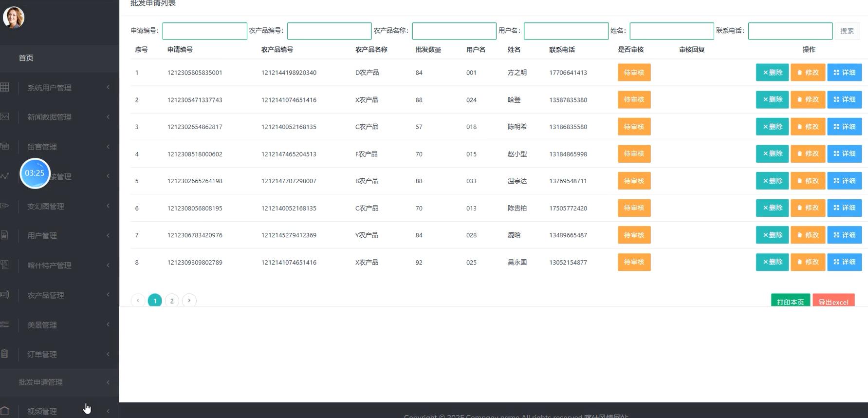Click the chart icon beside 用户管理
868x418 pixels.
(x=5, y=235)
